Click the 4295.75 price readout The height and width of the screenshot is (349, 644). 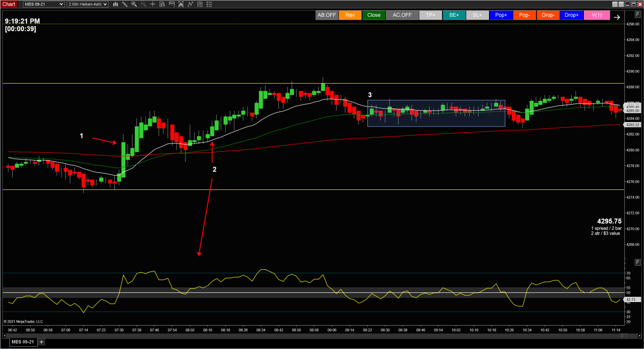(609, 221)
